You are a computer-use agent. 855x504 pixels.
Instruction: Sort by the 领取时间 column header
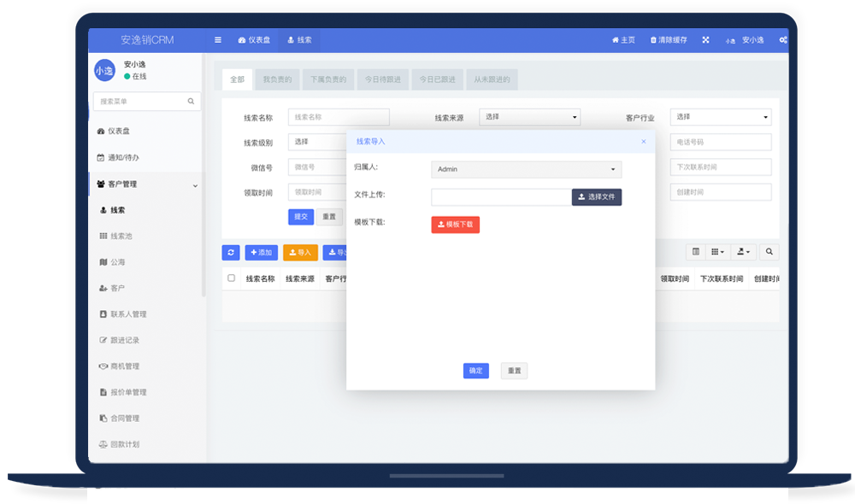[675, 279]
